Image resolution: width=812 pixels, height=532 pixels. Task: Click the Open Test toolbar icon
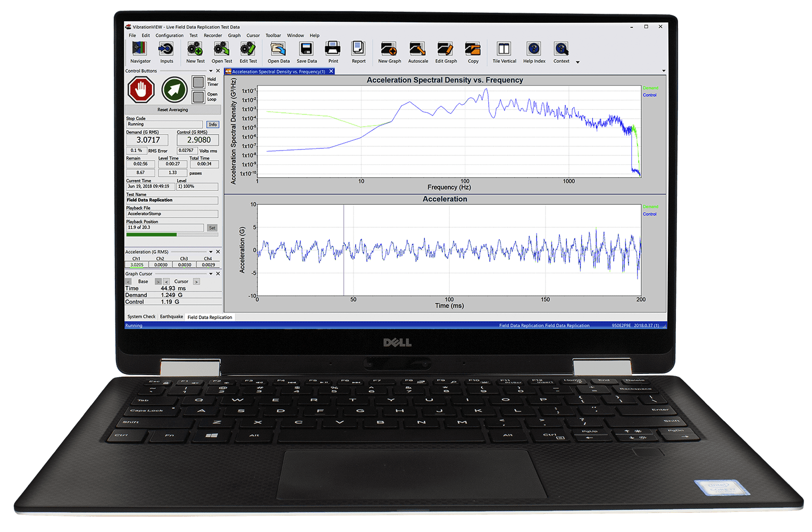[221, 49]
